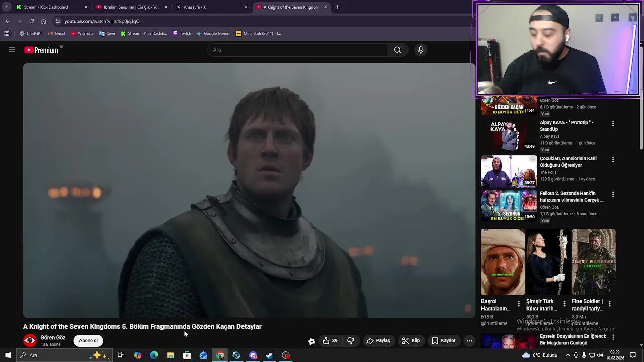Open Twitch bookmark
The width and height of the screenshot is (644, 362).
coord(182,34)
